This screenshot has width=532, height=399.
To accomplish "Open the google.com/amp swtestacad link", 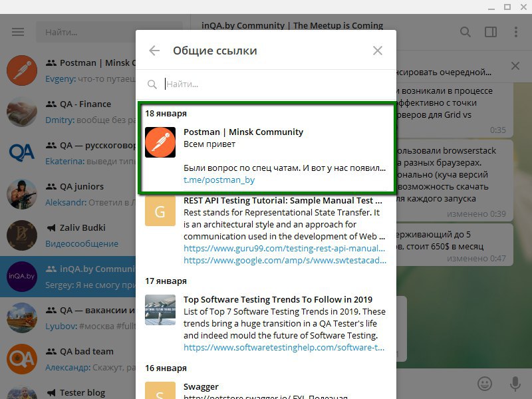I will tap(285, 260).
